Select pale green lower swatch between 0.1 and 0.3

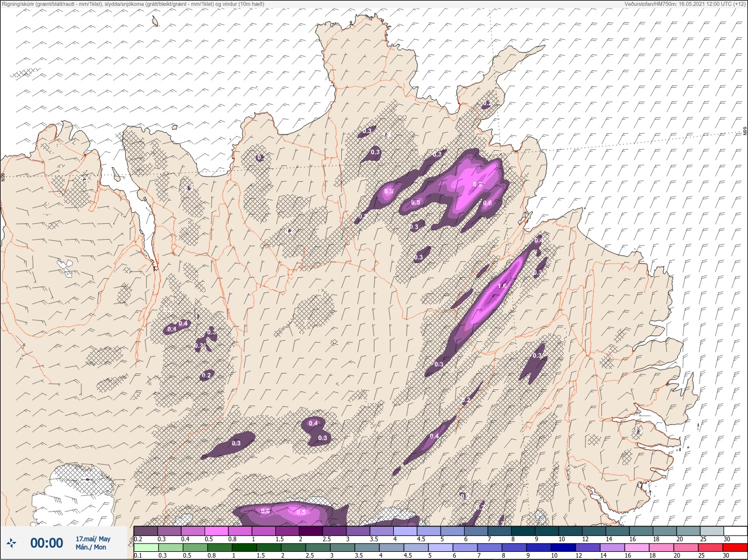coord(146,548)
